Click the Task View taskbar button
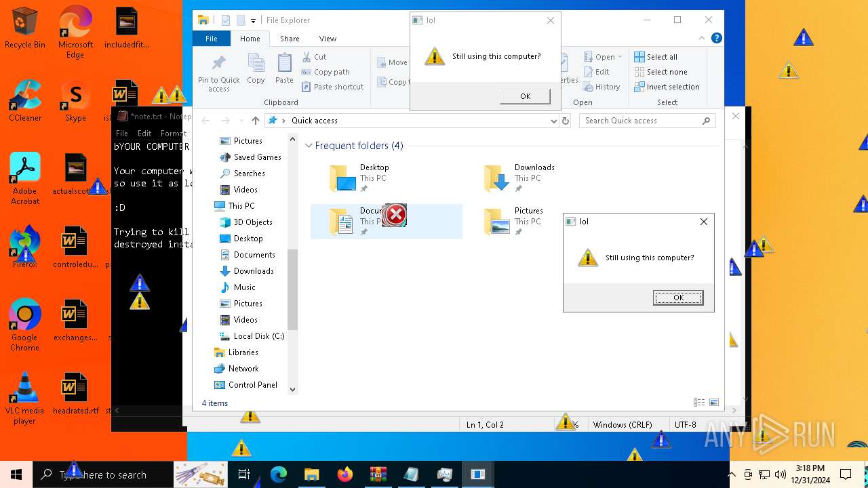The width and height of the screenshot is (868, 488). (x=245, y=474)
